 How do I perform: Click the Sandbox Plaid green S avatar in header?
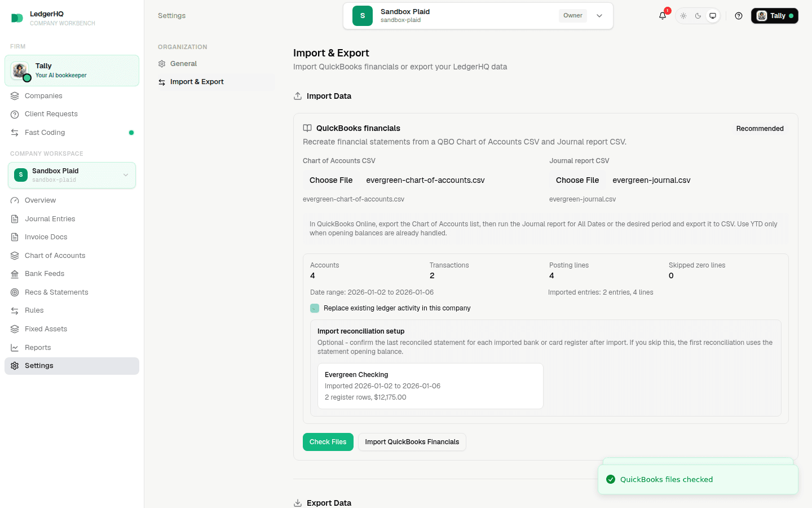(x=363, y=16)
